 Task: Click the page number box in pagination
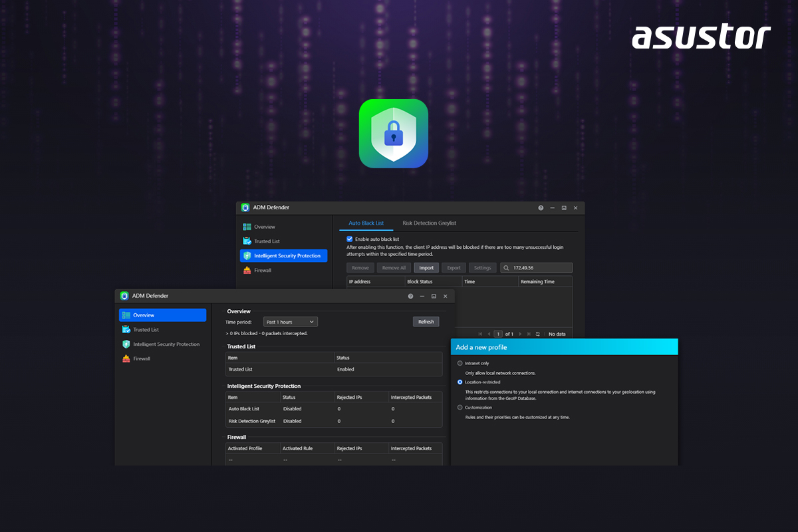click(x=498, y=334)
